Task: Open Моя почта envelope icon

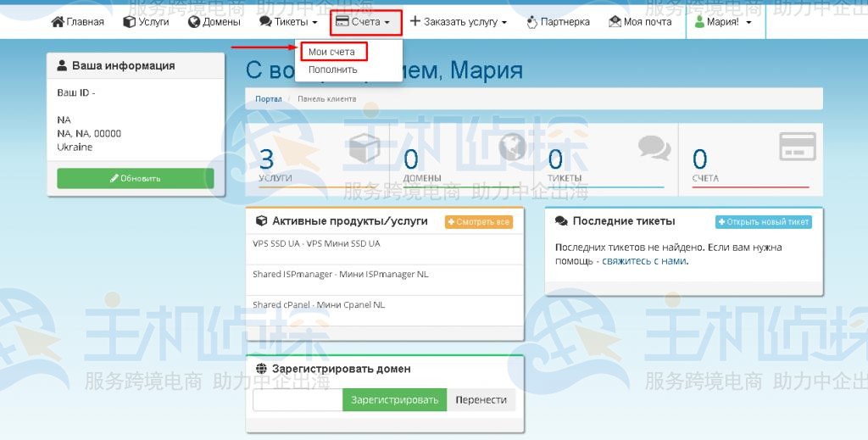Action: (x=615, y=22)
